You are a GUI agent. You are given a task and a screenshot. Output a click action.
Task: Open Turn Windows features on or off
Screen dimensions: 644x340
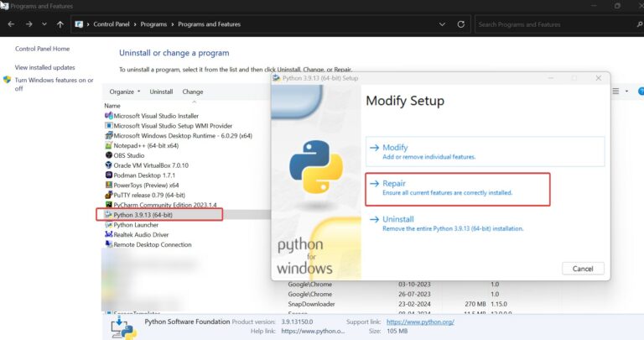point(54,84)
